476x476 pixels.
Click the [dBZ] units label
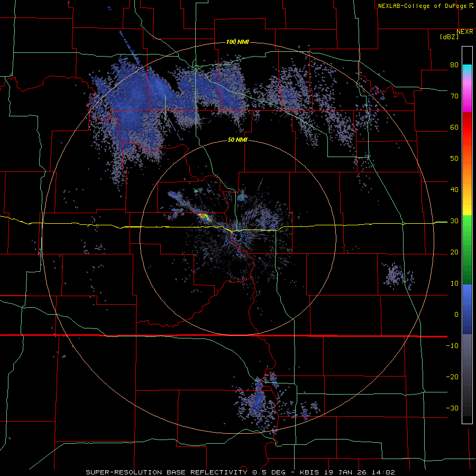449,37
